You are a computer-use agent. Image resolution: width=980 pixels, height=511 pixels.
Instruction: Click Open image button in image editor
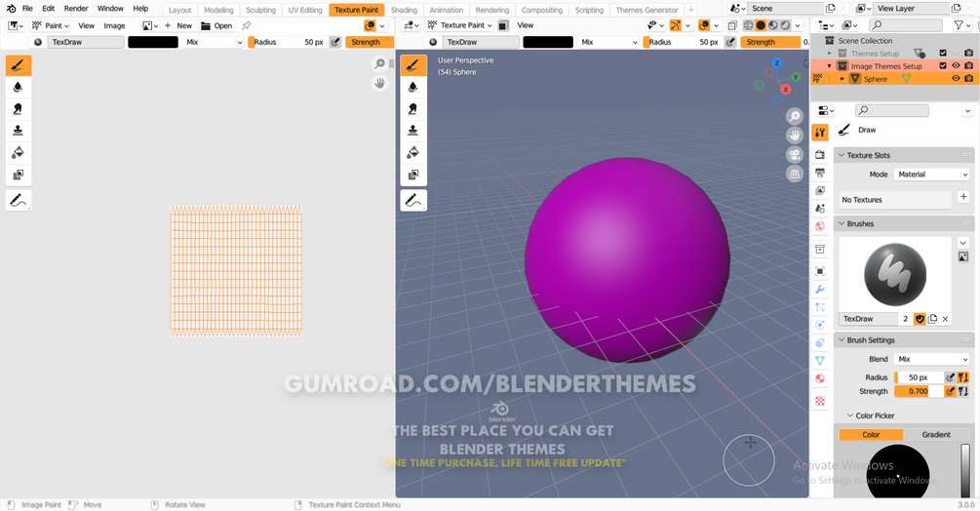pyautogui.click(x=216, y=25)
